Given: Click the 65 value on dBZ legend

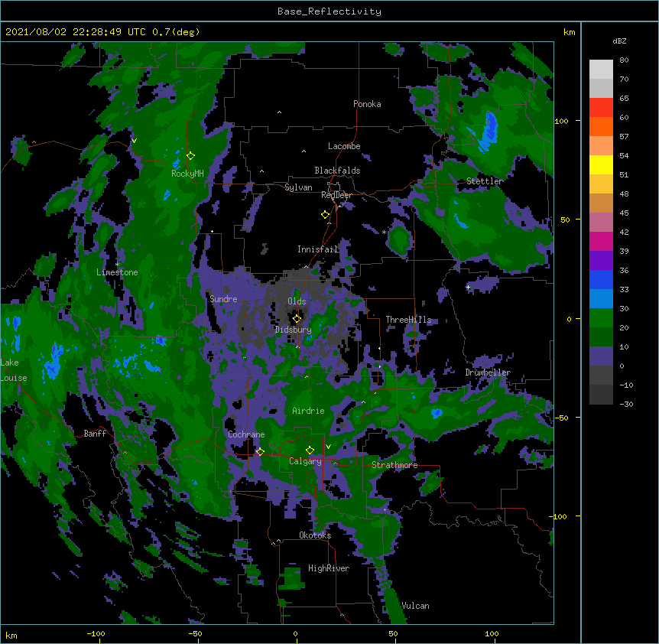Looking at the screenshot, I should pos(624,99).
